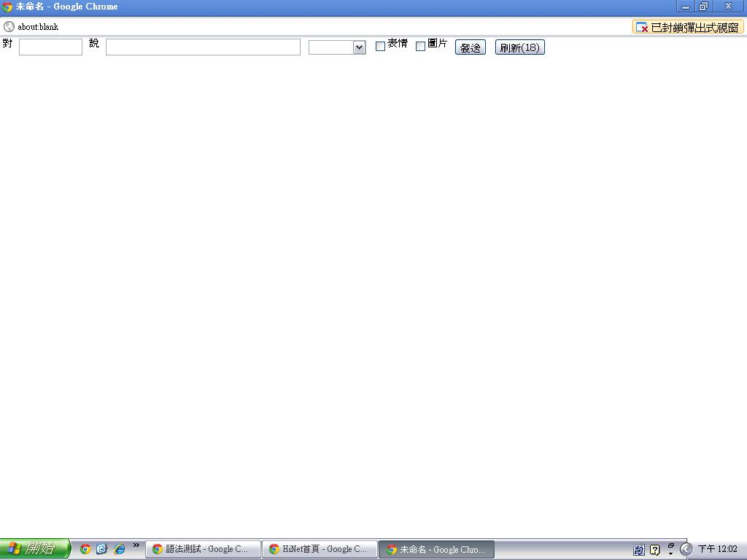Click the blocked pop-up window notification icon
Image resolution: width=747 pixels, height=560 pixels.
tap(642, 27)
